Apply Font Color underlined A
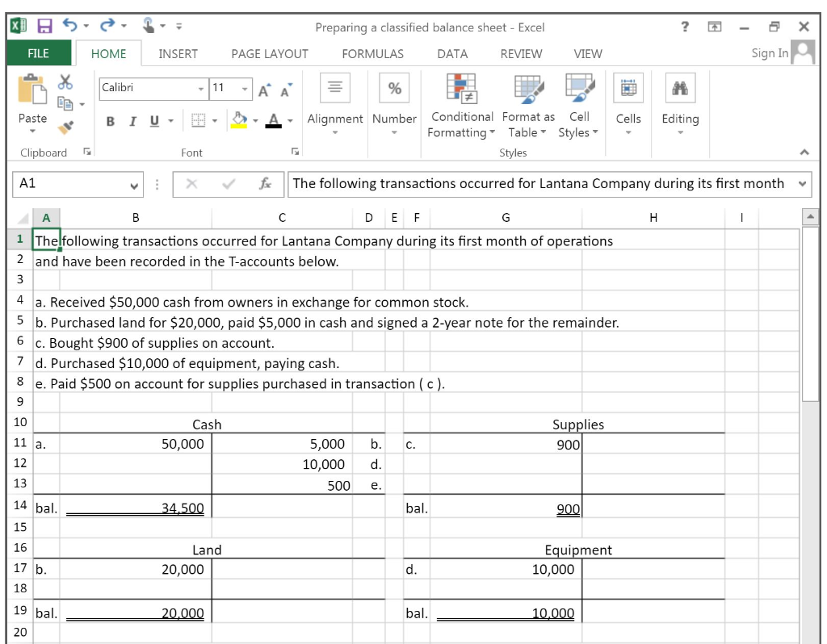Viewport: 827px width, 644px height. [273, 120]
